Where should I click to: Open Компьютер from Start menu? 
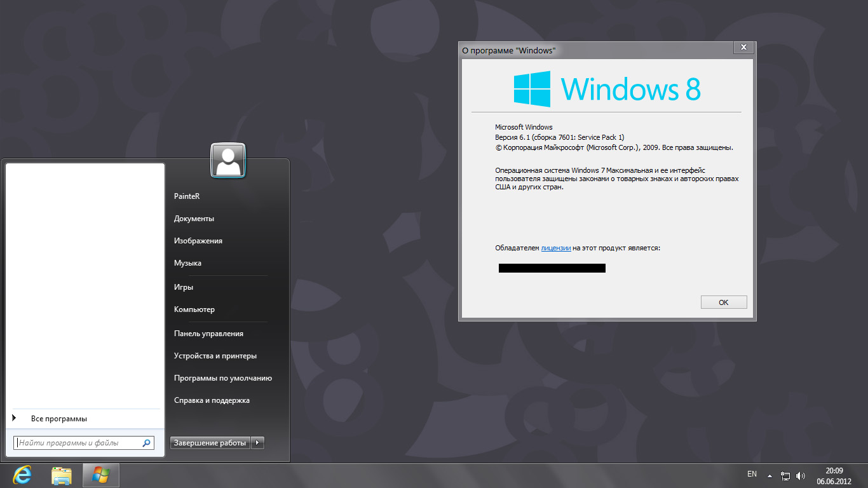click(194, 309)
